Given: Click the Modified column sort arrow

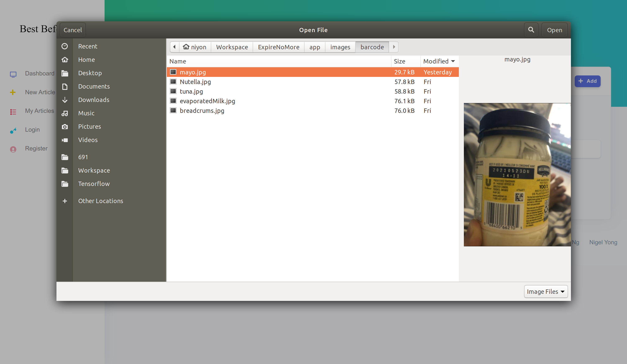Looking at the screenshot, I should pos(453,61).
